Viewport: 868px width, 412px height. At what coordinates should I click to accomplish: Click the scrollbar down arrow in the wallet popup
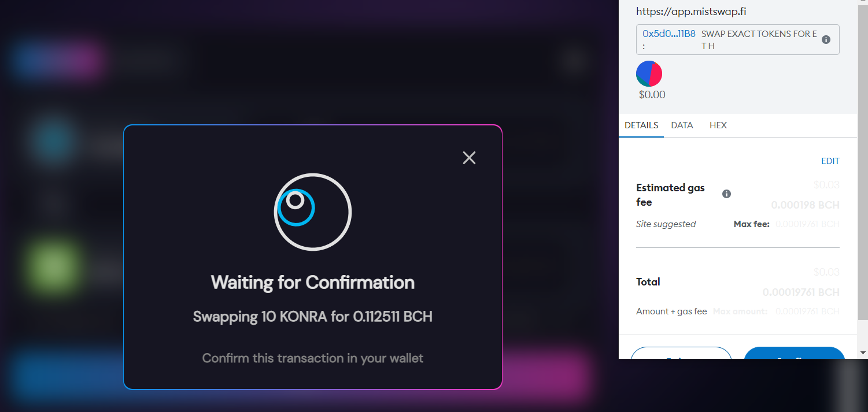tap(863, 352)
